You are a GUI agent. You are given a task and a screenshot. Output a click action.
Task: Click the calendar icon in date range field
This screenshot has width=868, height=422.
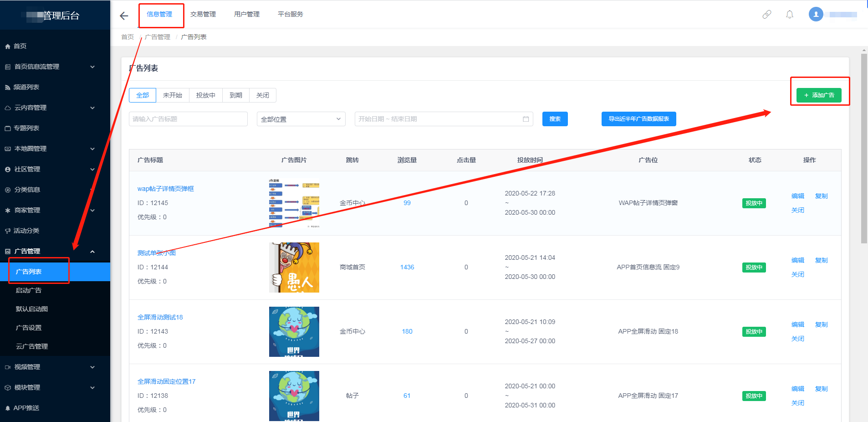(x=526, y=119)
